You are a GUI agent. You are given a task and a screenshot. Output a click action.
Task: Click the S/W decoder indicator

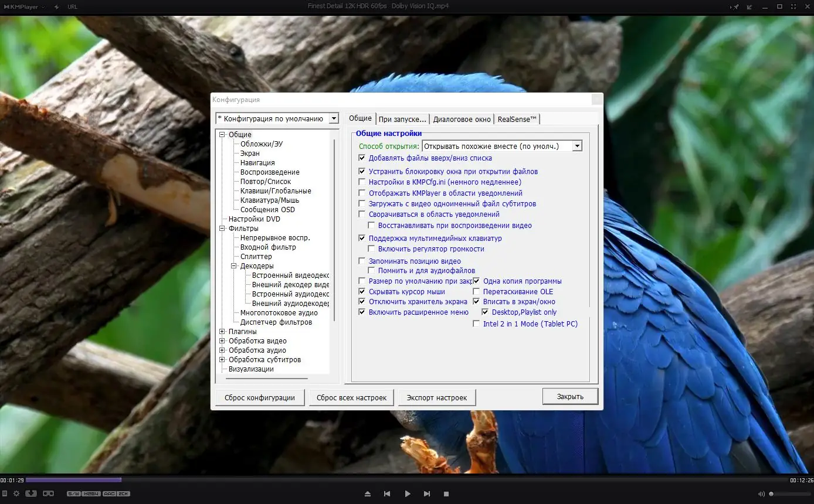(x=73, y=493)
